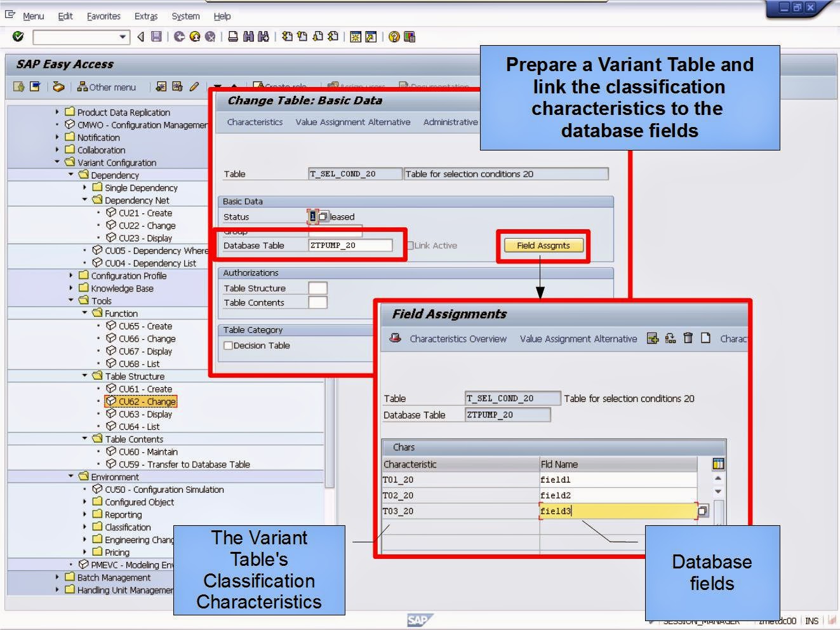
Task: Click the Field Assgmts button
Action: [543, 245]
